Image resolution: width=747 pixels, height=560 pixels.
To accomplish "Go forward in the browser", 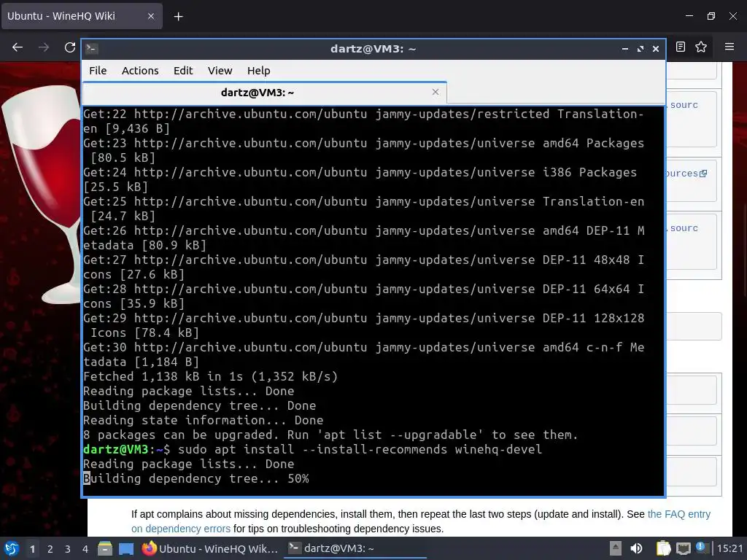I will coord(44,47).
